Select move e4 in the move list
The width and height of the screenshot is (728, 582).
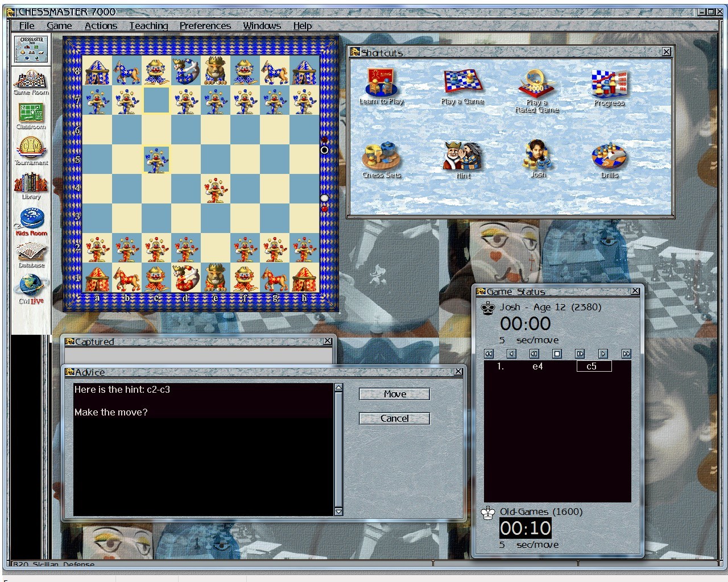click(x=537, y=367)
